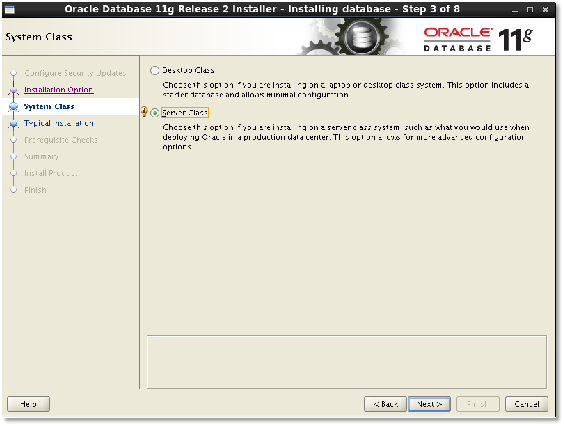564x426 pixels.
Task: Click inside the empty message box area
Action: 347,362
